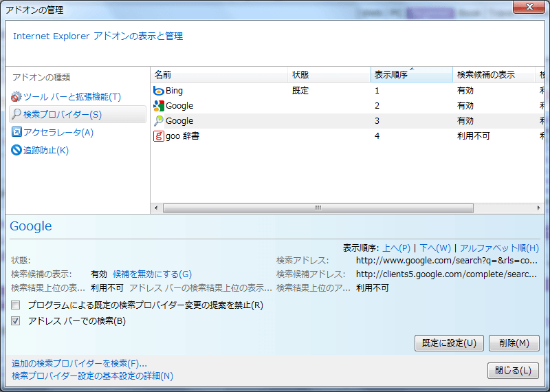Click the google.com/search address text

pyautogui.click(x=446, y=261)
